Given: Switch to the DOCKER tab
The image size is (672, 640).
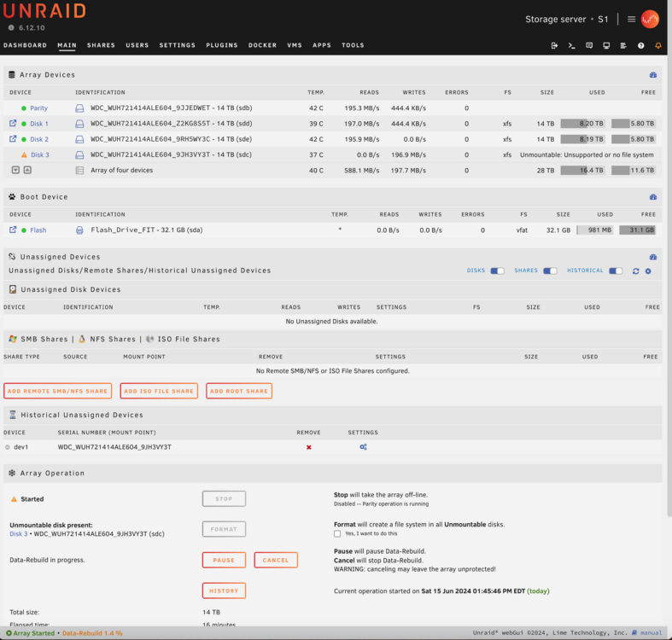Looking at the screenshot, I should [263, 45].
